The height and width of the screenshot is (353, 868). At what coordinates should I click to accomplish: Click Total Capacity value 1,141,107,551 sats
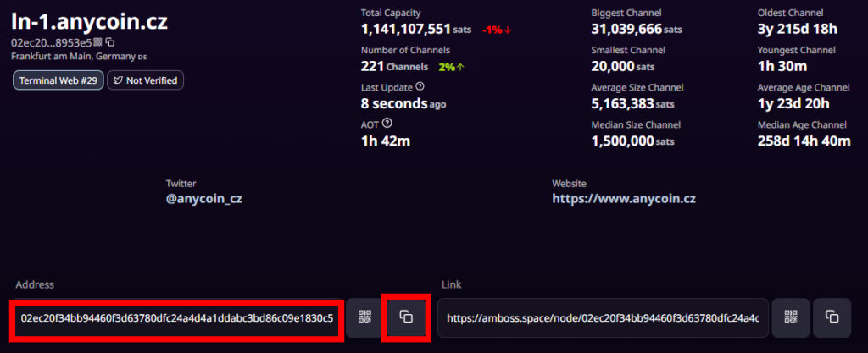pyautogui.click(x=416, y=29)
